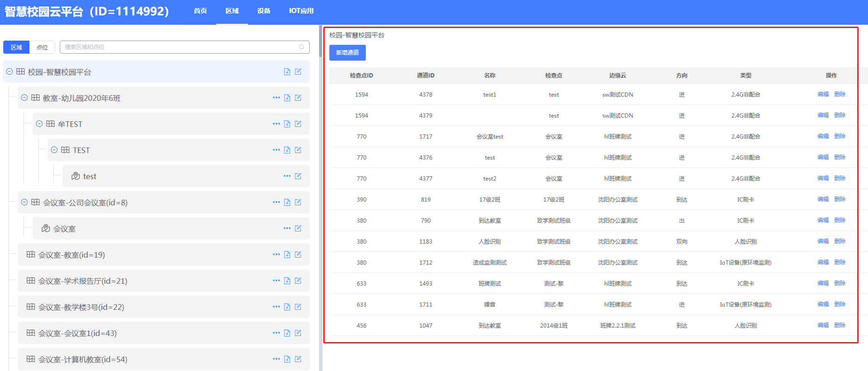Click 删除 link for channel ID 1047
Screen dimensions: 868x371
click(x=840, y=325)
